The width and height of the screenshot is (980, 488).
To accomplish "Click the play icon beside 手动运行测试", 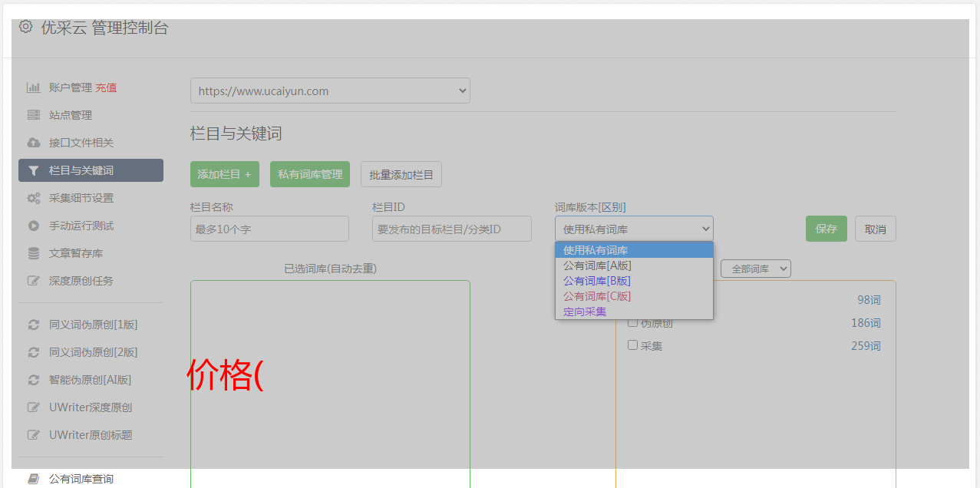I will click(33, 226).
